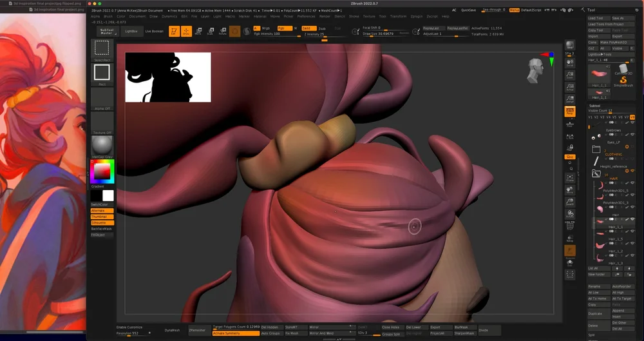Click the Local symmetry icon
Screen dimensions: 644x341
point(570,136)
